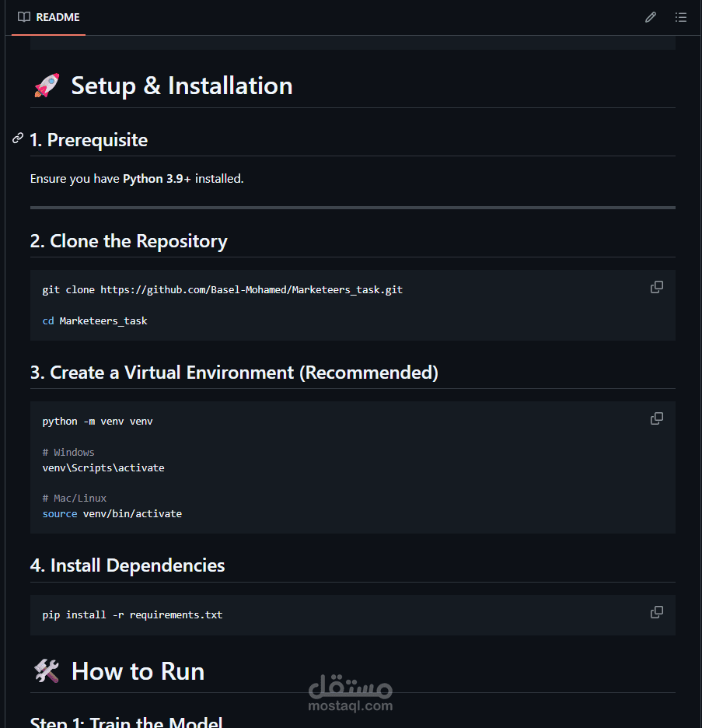Click the tools emoji beside How to Run

47,671
